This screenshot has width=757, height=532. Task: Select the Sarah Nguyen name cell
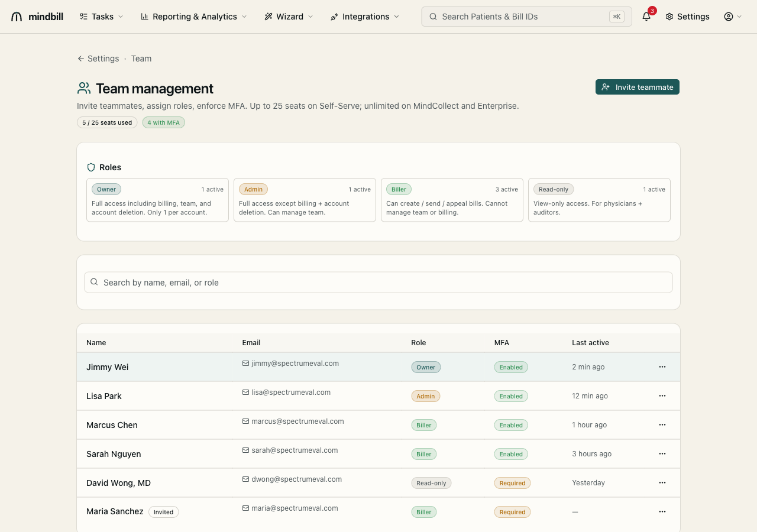coord(114,454)
